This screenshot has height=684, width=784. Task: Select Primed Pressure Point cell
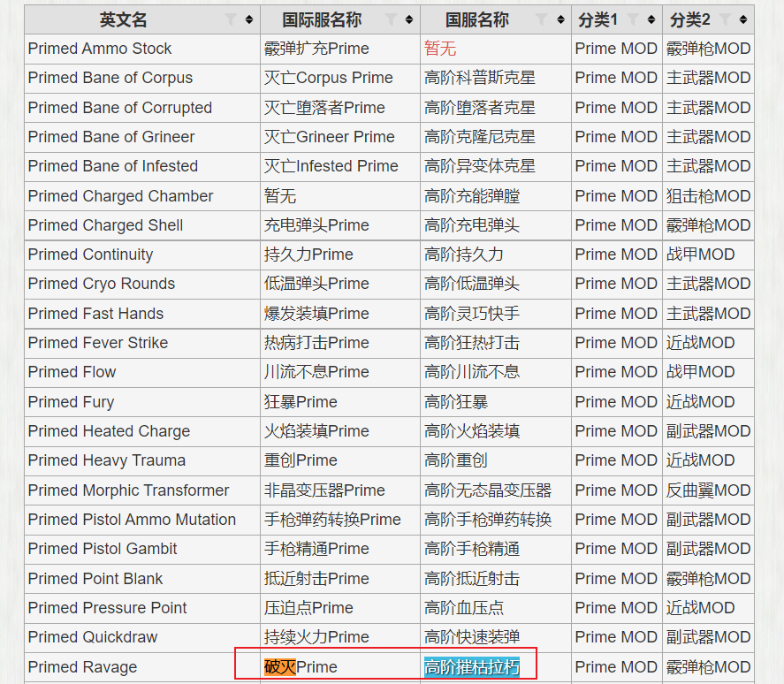click(x=142, y=608)
